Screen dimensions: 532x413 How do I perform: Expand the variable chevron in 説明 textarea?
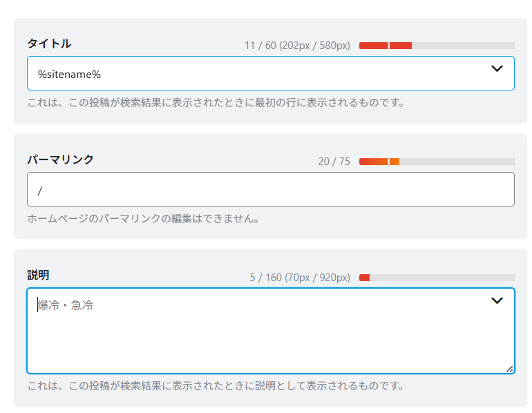click(497, 300)
